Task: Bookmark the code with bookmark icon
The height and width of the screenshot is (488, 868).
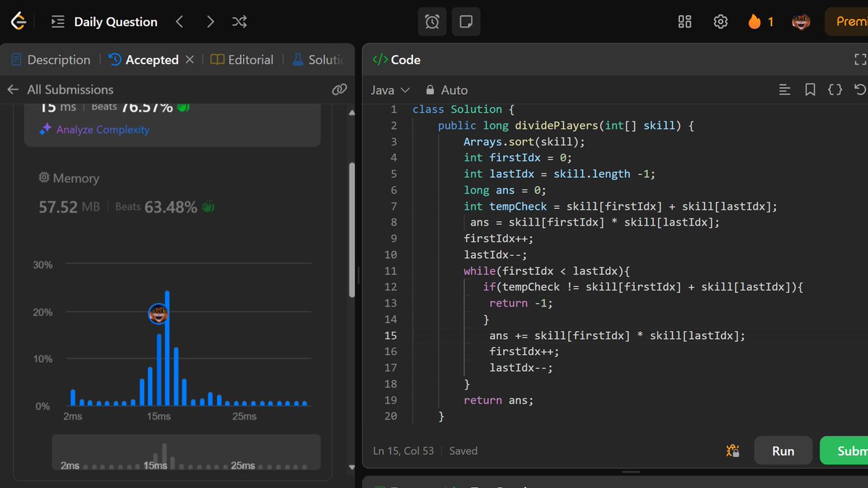Action: 810,90
